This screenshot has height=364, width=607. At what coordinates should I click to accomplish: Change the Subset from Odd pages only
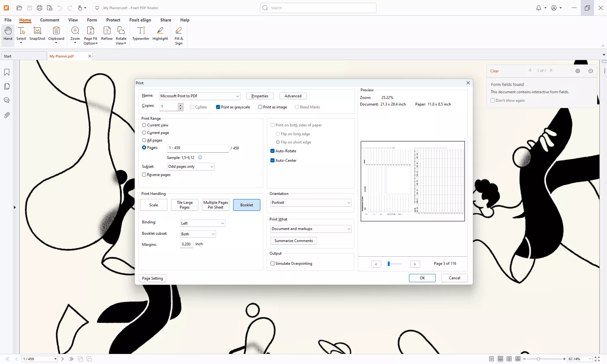click(x=211, y=167)
